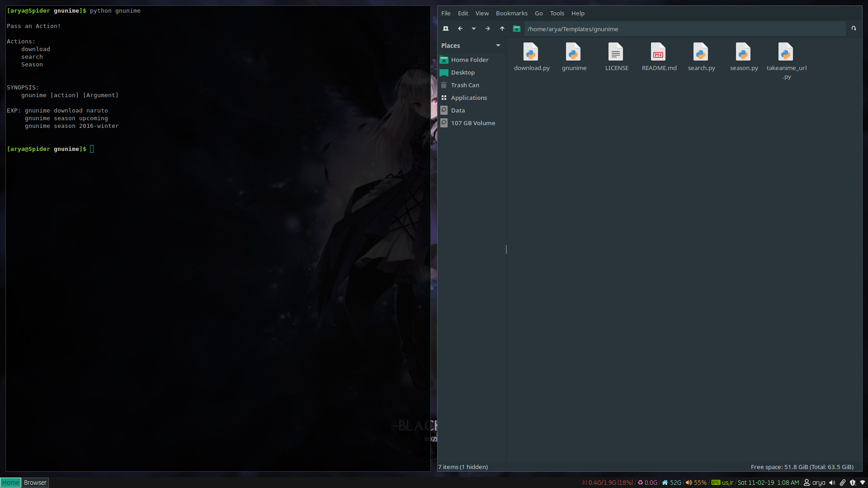Activate the Home workspace button in taskbar
868x488 pixels.
point(10,483)
